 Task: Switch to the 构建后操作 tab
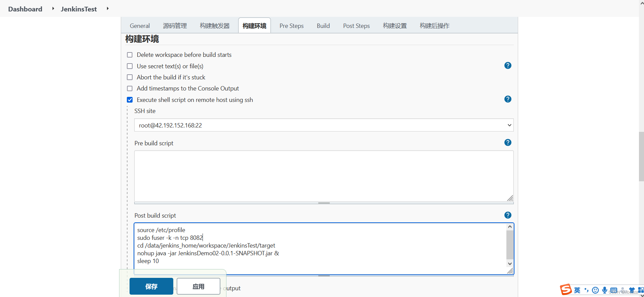(x=434, y=26)
